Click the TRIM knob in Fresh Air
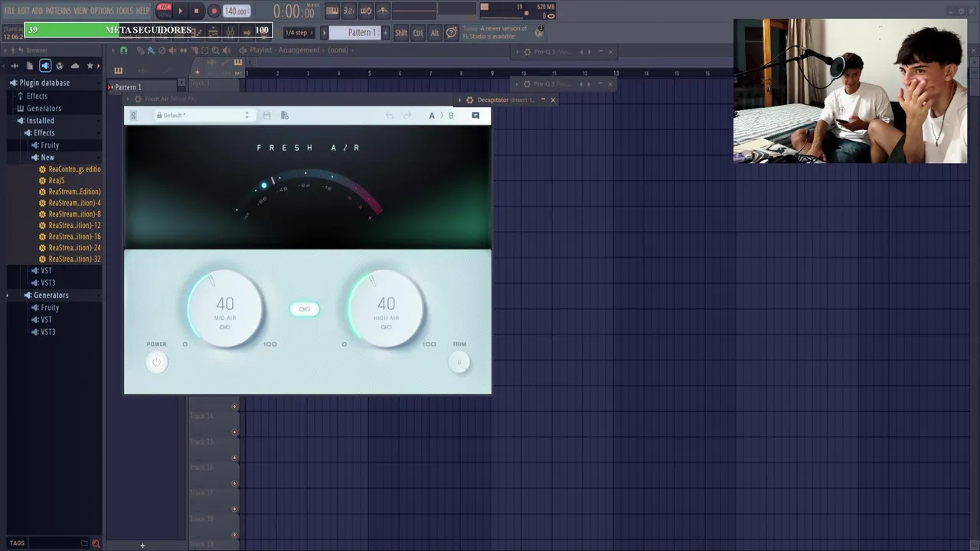980x551 pixels. [459, 362]
